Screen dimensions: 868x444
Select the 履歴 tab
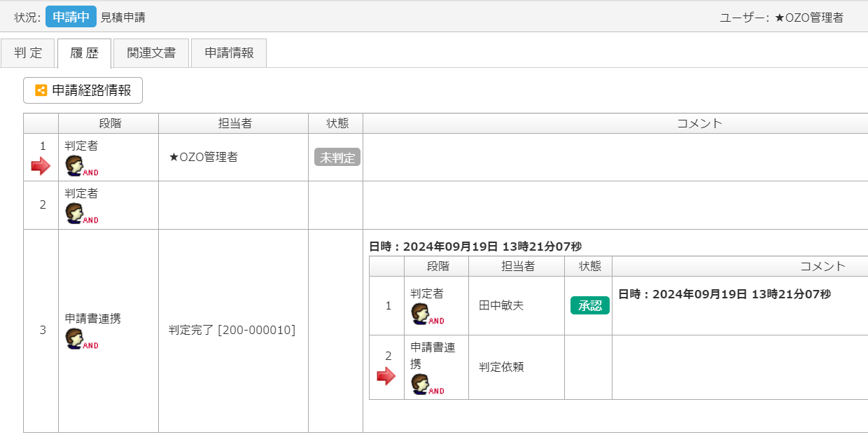point(85,53)
